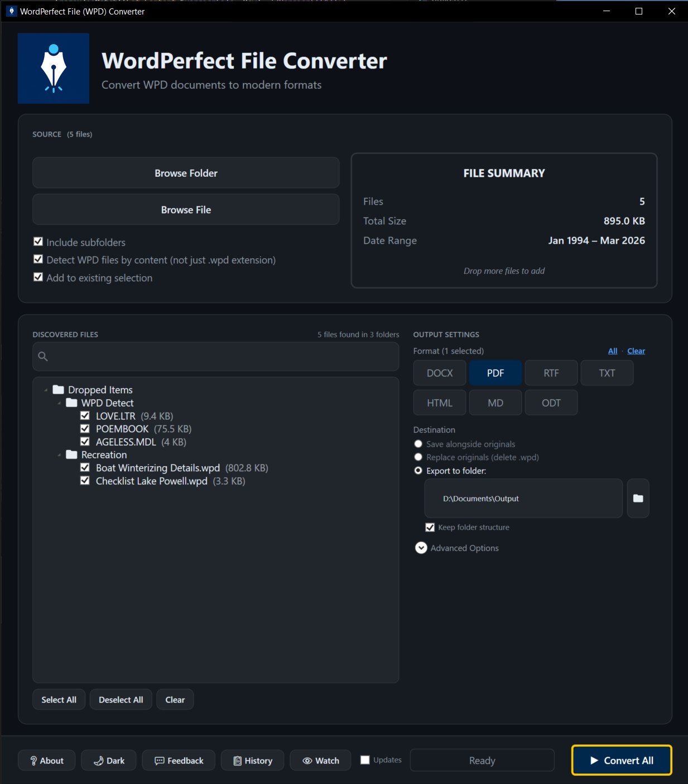Image resolution: width=688 pixels, height=784 pixels.
Task: Include subfolders checkbox toggle
Action: pos(39,242)
